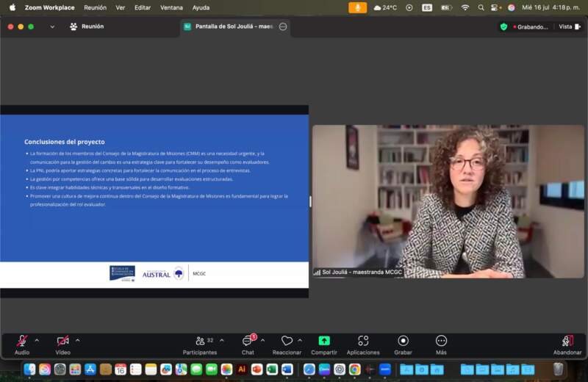Expand audio options arrow next to Audio

[x=37, y=341]
